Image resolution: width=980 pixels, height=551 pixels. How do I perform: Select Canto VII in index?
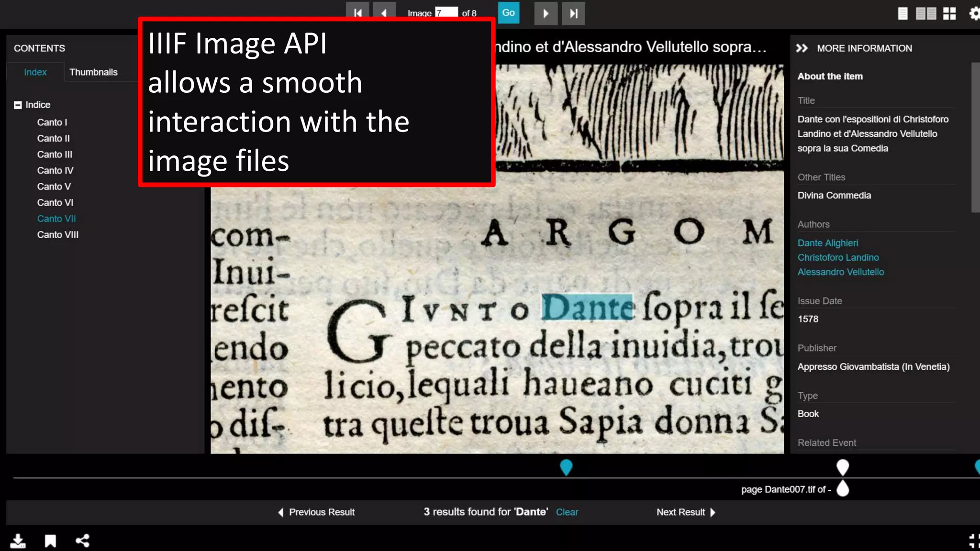pyautogui.click(x=56, y=219)
